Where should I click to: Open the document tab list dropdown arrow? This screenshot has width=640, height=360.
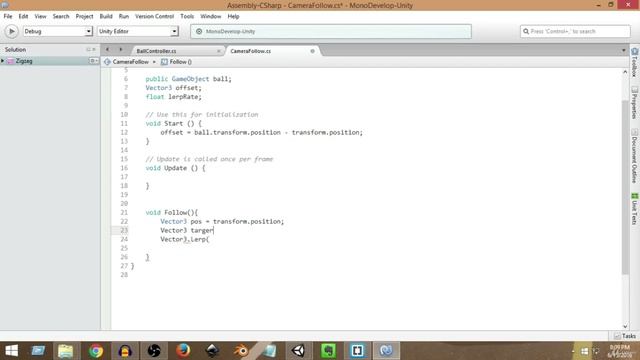click(624, 51)
